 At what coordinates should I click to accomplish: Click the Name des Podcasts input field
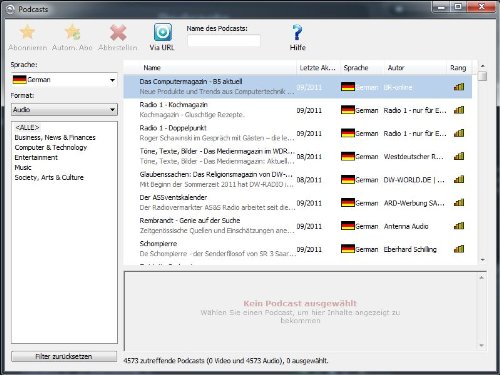pos(224,41)
